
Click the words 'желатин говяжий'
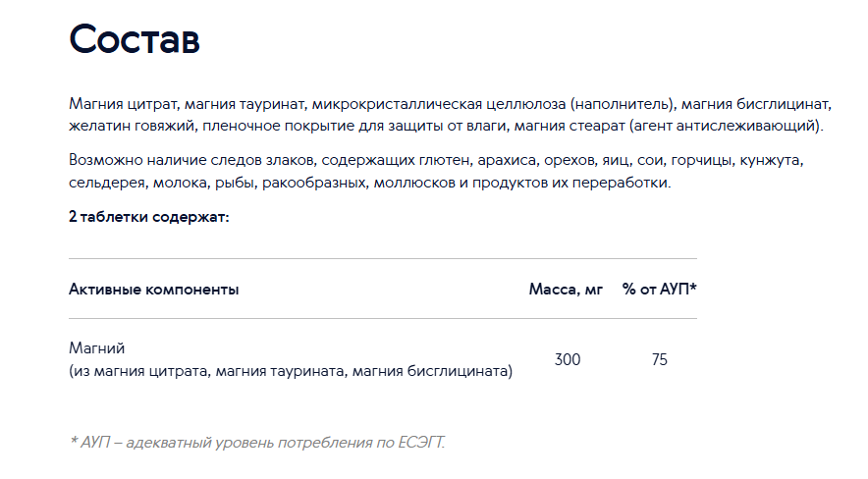(132, 126)
